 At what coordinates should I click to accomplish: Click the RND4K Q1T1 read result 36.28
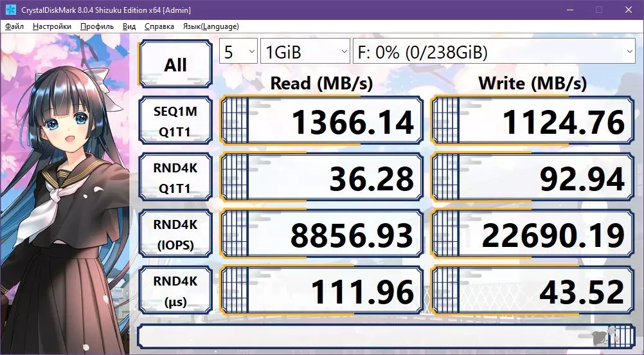(322, 177)
